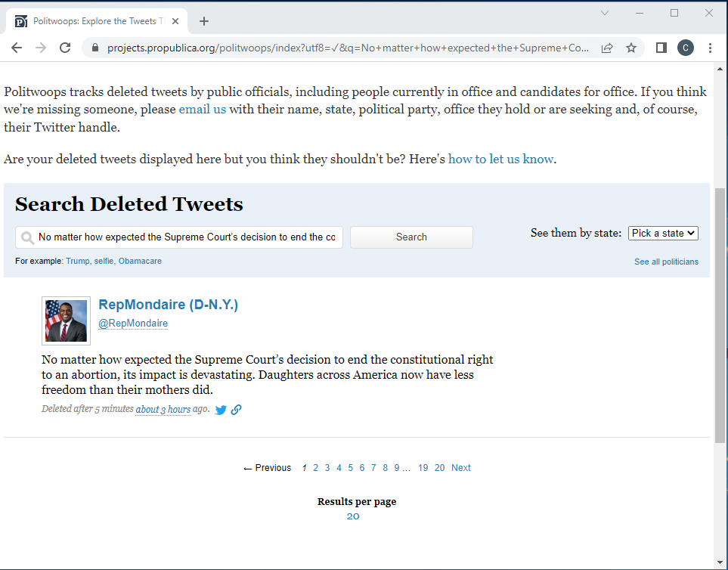The height and width of the screenshot is (570, 728).
Task: Minimize the browser window
Action: pyautogui.click(x=640, y=13)
